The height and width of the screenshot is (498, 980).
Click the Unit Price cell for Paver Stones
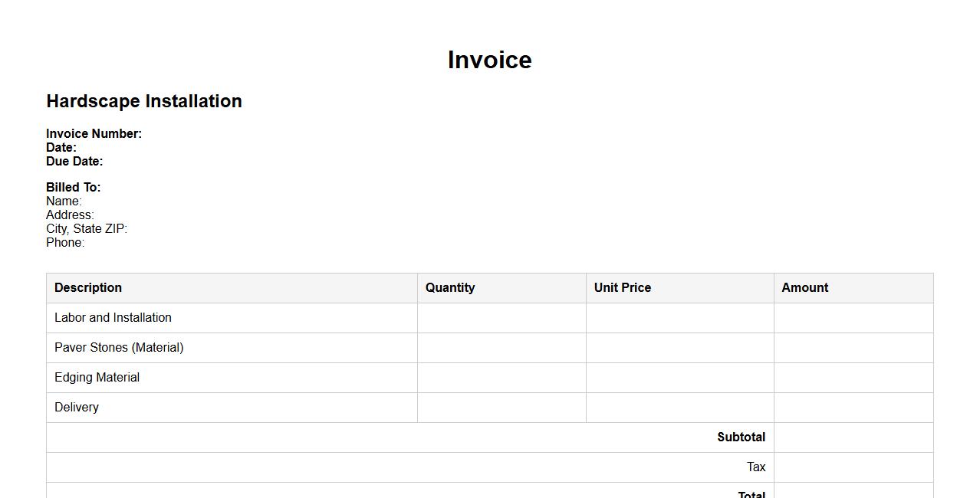click(679, 347)
